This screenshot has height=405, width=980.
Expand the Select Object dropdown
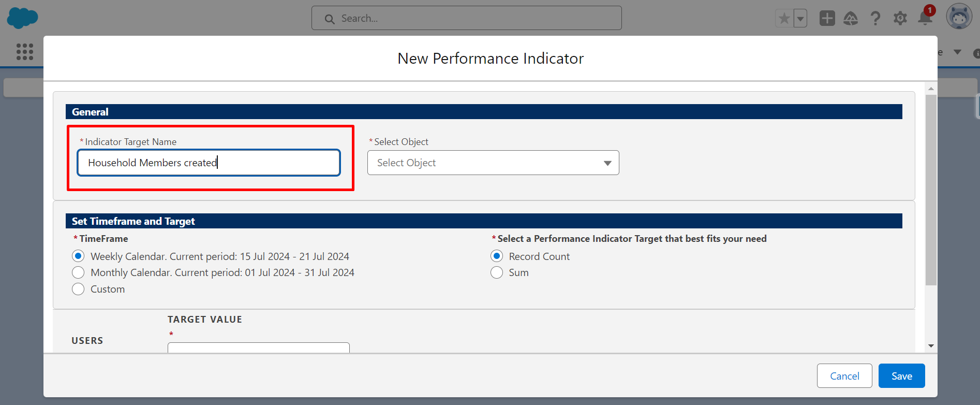tap(493, 163)
